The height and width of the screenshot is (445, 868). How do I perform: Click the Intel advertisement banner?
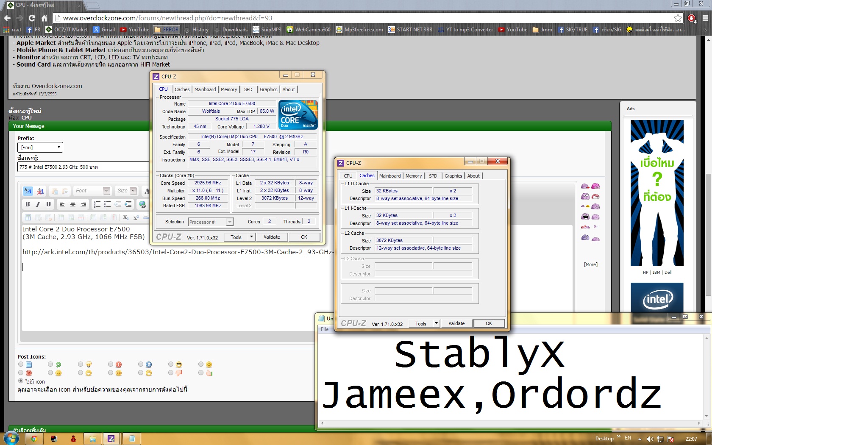click(657, 298)
